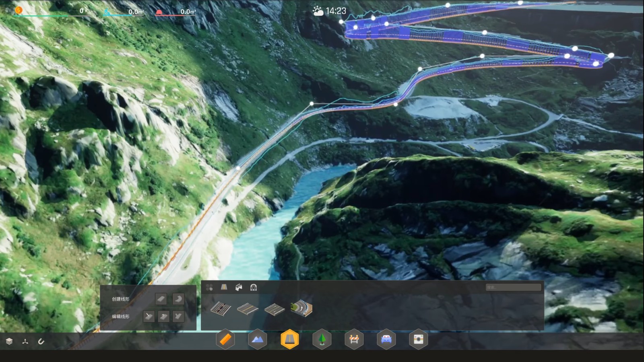The width and height of the screenshot is (644, 362).
Task: Open the camera snapshot tool
Action: click(x=419, y=340)
